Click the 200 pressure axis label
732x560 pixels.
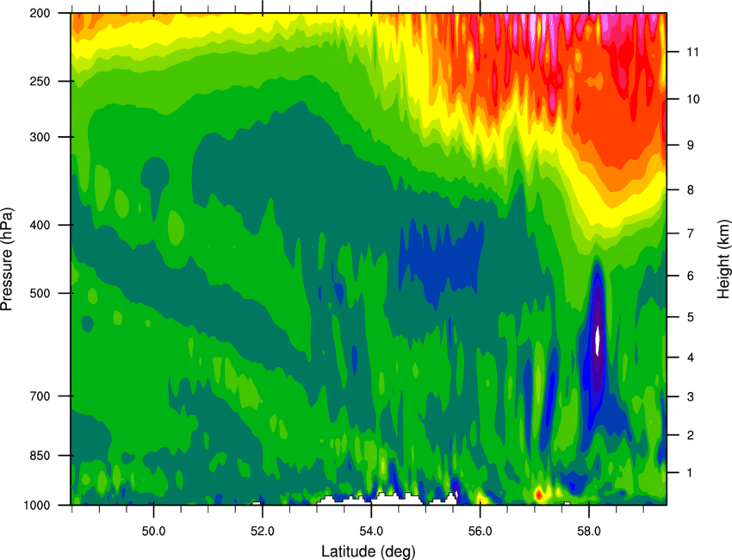[40, 13]
